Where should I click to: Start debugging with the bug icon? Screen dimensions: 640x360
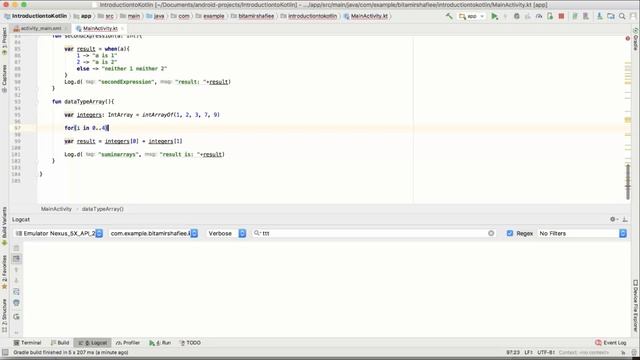[x=516, y=16]
